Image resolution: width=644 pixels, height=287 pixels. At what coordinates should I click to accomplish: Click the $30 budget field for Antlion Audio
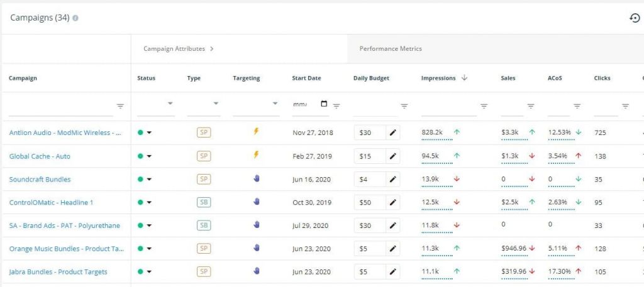[x=370, y=133]
